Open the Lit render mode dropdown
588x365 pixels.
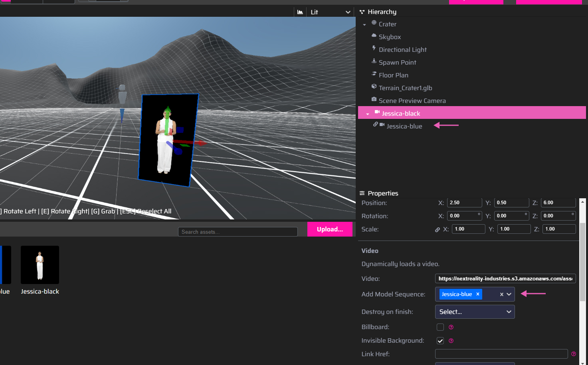[330, 12]
